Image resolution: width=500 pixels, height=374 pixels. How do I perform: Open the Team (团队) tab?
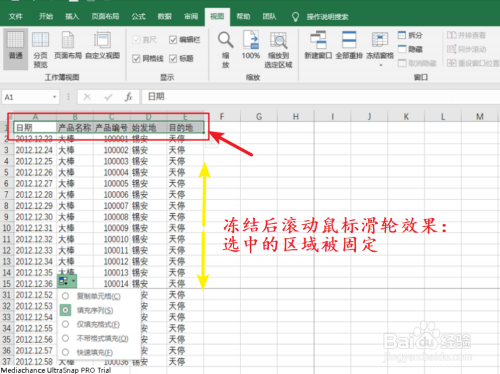[x=269, y=16]
